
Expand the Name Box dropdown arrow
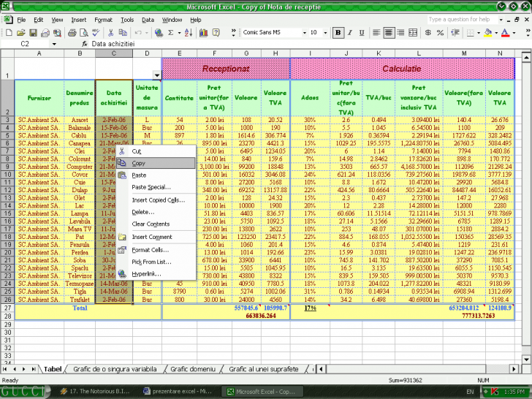(x=54, y=44)
